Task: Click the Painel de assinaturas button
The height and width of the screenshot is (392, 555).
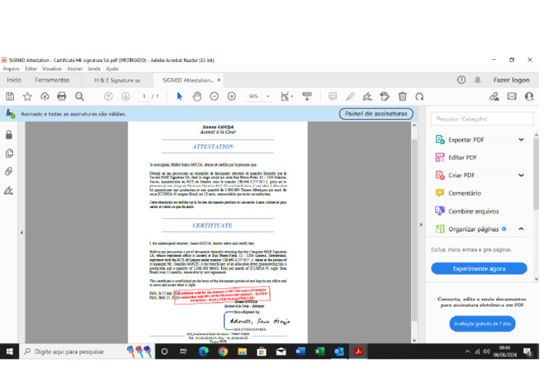Action: click(x=376, y=114)
